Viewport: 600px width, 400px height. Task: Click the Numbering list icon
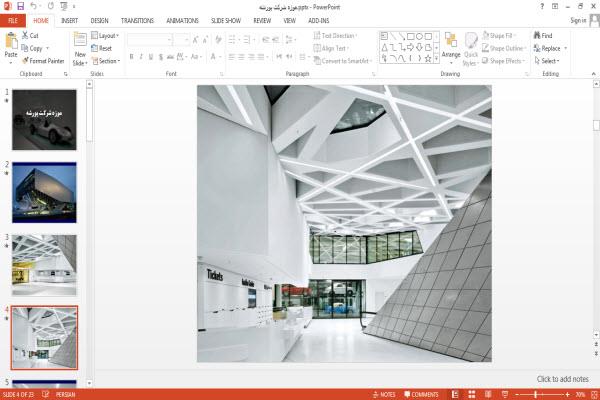click(x=247, y=39)
